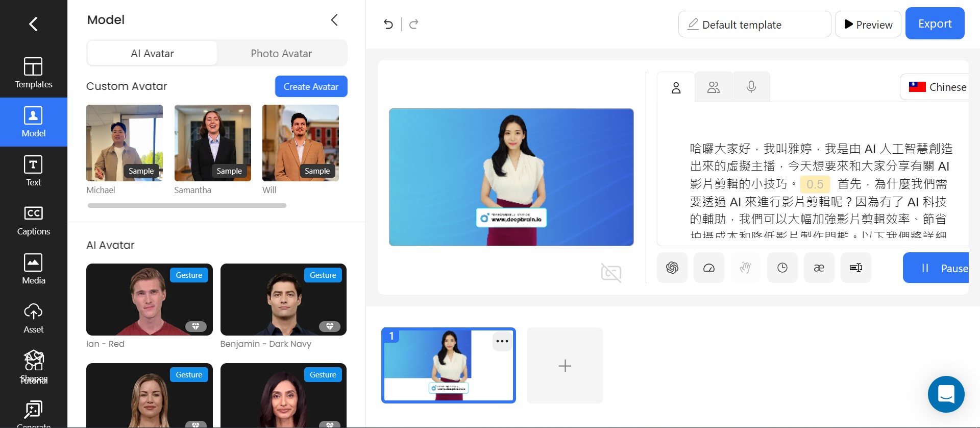Add a new scene with plus tile

[x=565, y=365]
